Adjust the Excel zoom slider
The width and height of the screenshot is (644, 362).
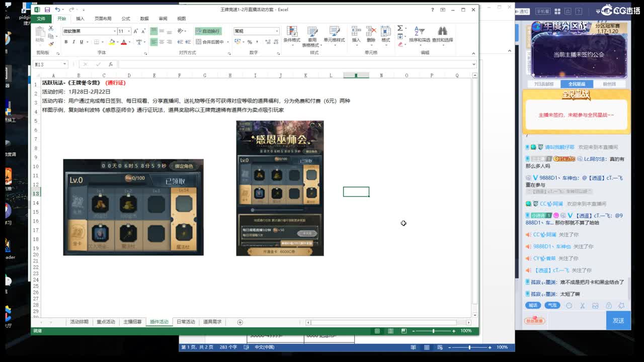tap(433, 331)
